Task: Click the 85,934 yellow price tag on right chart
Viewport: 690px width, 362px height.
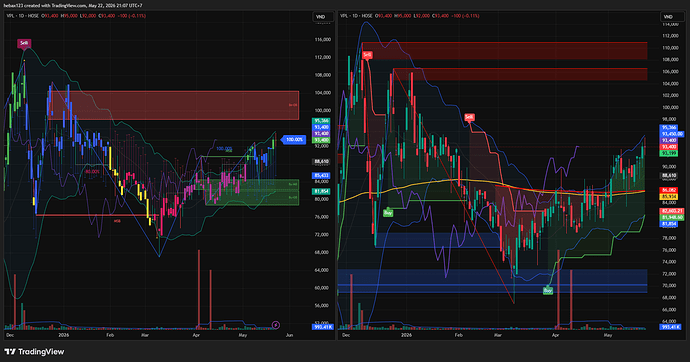Action: (669, 197)
